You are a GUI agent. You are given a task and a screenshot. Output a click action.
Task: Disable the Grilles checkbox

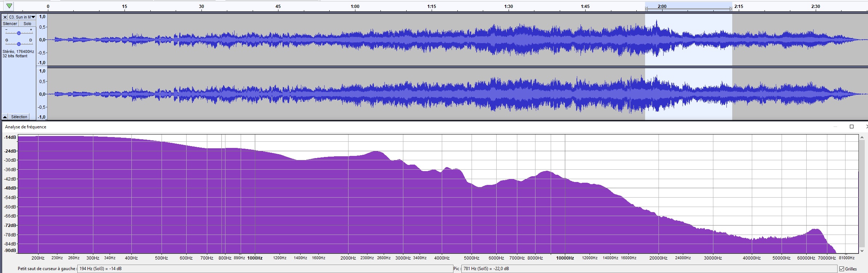(x=841, y=269)
